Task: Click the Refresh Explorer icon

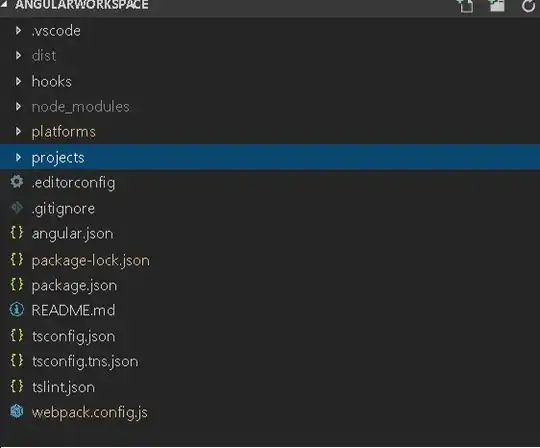Action: click(x=528, y=6)
